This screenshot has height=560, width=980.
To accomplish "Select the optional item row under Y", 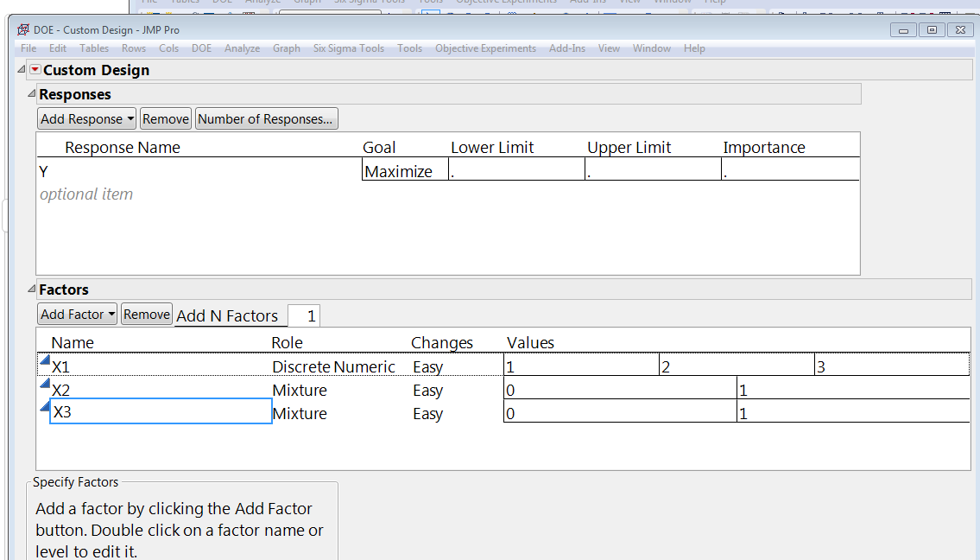I will (86, 194).
